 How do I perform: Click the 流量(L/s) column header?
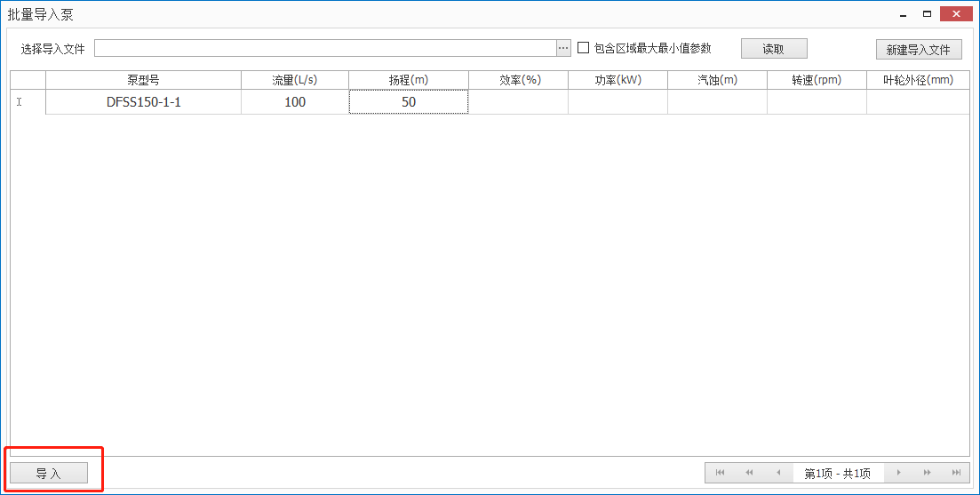tap(295, 80)
